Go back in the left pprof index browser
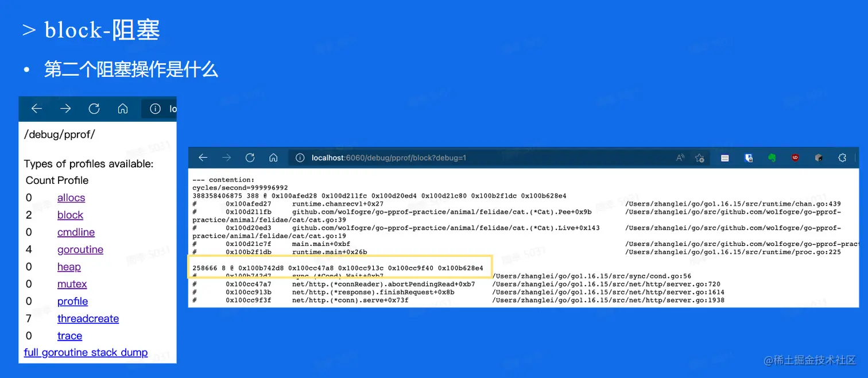The width and height of the screenshot is (868, 378). [x=37, y=109]
